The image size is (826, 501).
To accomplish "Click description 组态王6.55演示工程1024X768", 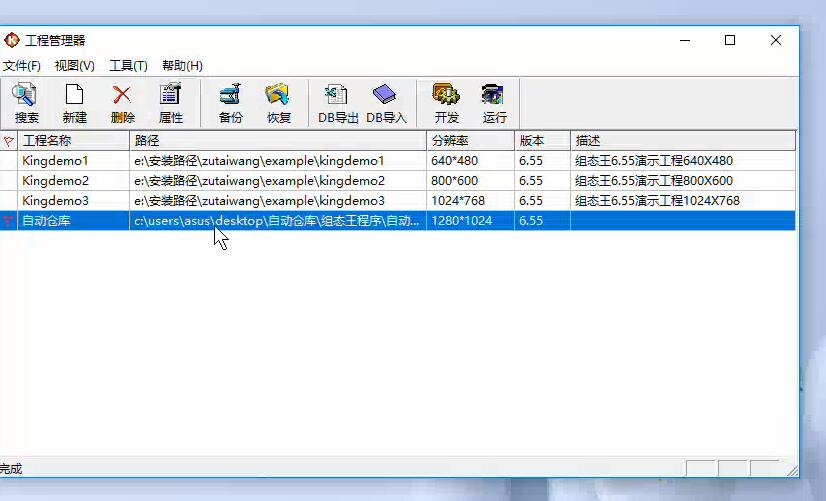I will (657, 201).
